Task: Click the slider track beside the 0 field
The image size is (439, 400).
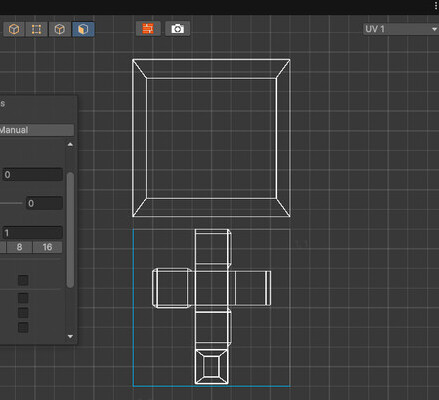Action: point(11,203)
